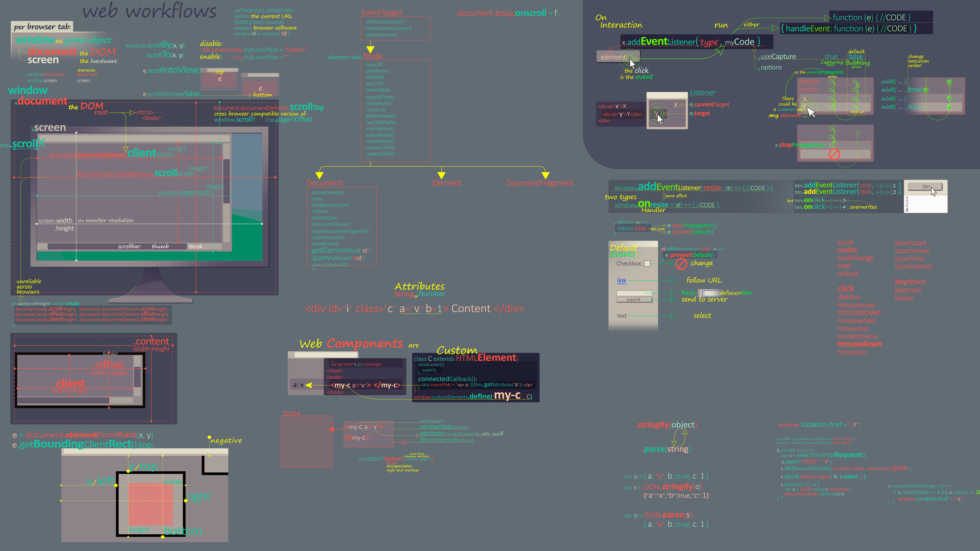Click the "var s = JSON.stringify(o)" line
980x551 pixels.
[663, 487]
